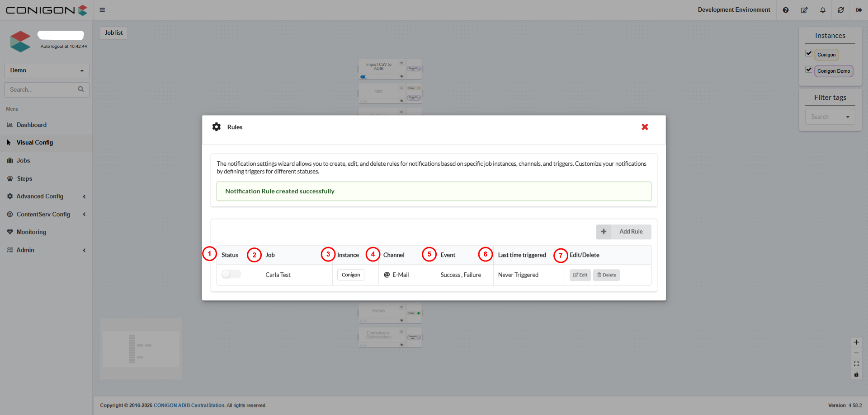Uncheck the Conigon Demo instance checkbox
Viewport: 868px width, 415px height.
(809, 70)
